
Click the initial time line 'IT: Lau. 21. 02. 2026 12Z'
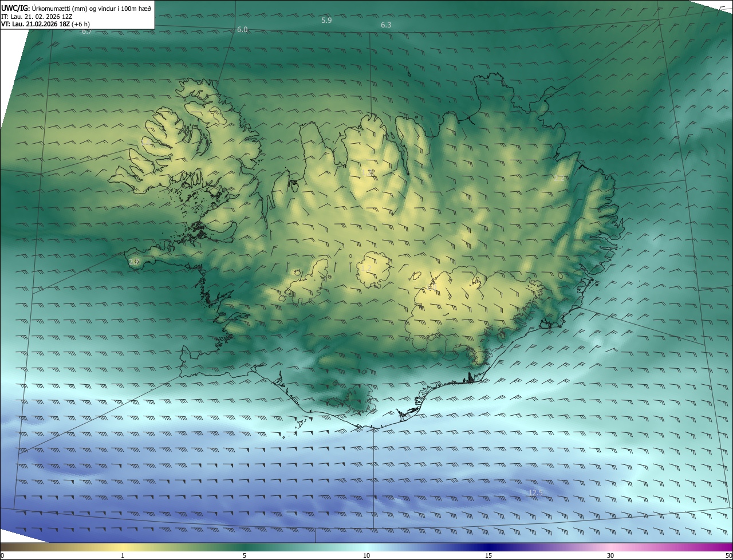[37, 16]
